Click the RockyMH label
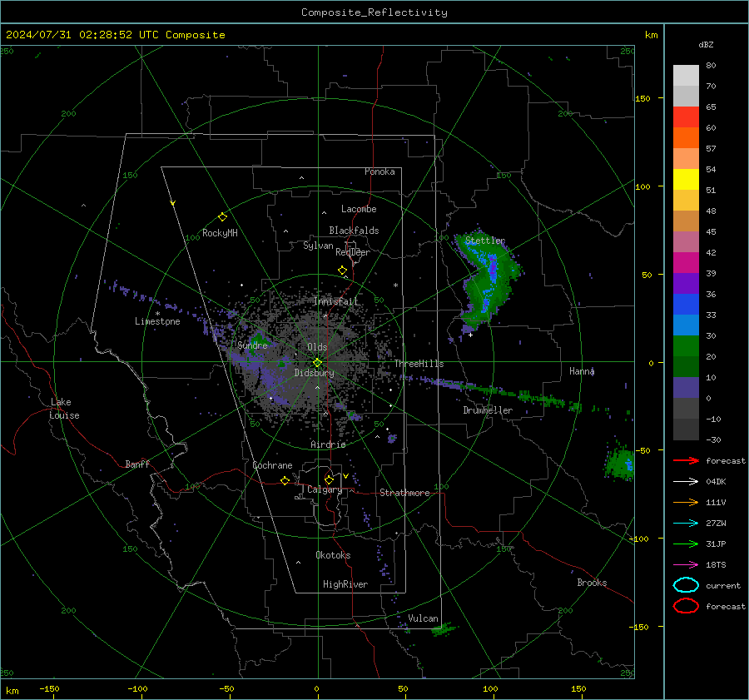 [x=220, y=233]
